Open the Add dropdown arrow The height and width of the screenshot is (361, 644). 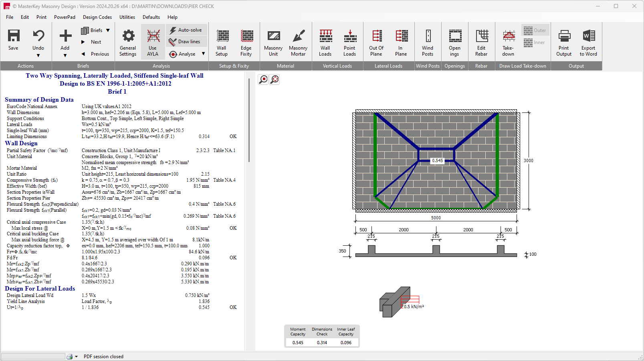point(65,56)
